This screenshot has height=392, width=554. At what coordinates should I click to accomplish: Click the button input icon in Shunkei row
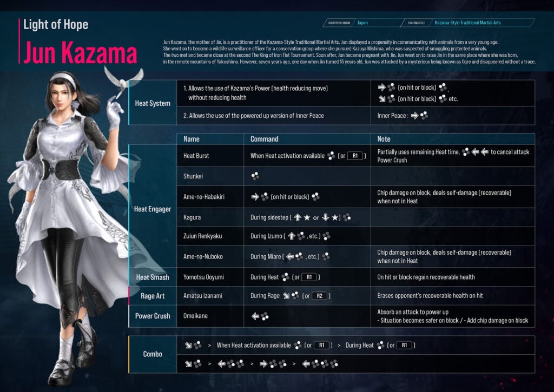255,176
